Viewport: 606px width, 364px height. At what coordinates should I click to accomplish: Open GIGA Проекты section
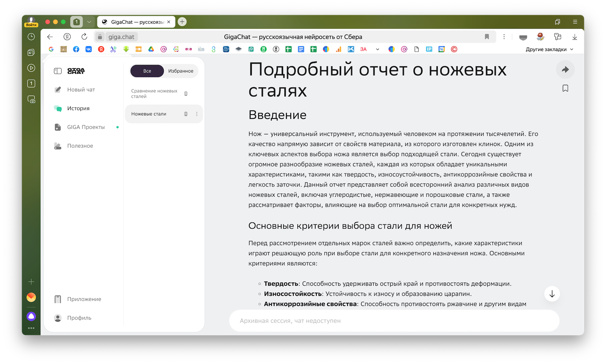point(86,127)
